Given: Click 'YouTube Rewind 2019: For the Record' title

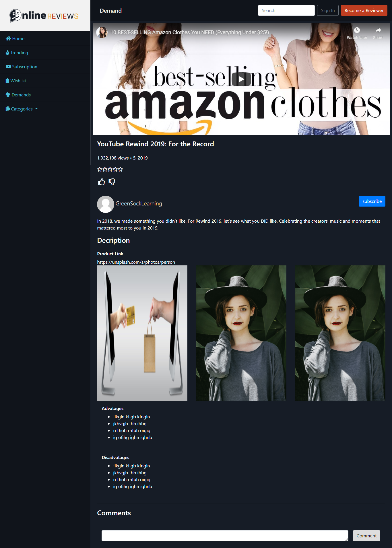Looking at the screenshot, I should [156, 144].
